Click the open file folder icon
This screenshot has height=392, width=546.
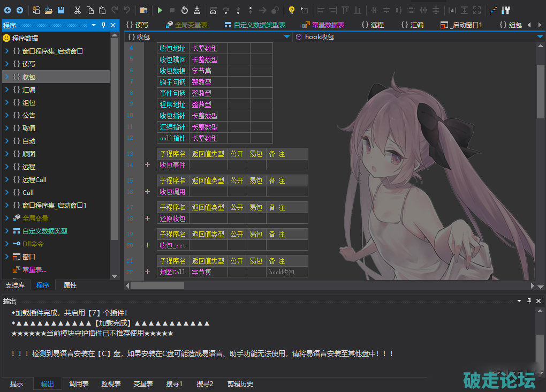tap(49, 10)
